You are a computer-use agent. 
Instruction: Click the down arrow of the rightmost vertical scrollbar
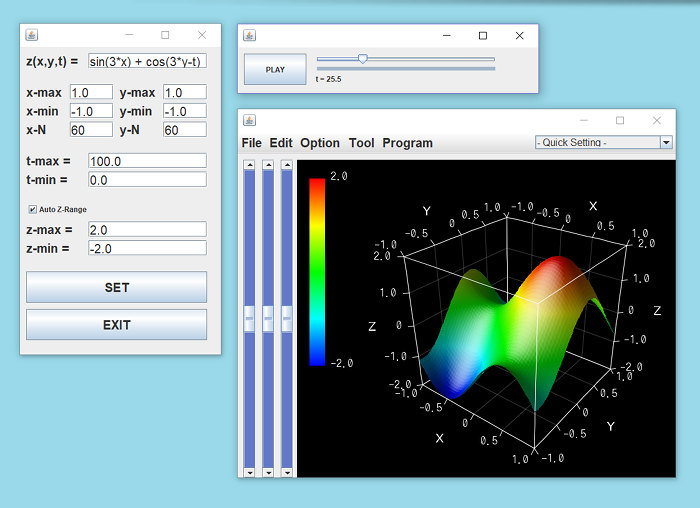[287, 472]
